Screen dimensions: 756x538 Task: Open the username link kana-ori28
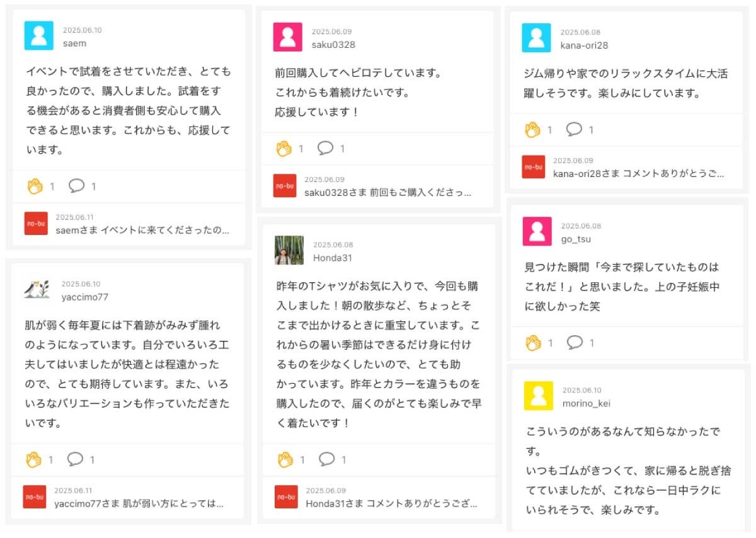coord(584,45)
